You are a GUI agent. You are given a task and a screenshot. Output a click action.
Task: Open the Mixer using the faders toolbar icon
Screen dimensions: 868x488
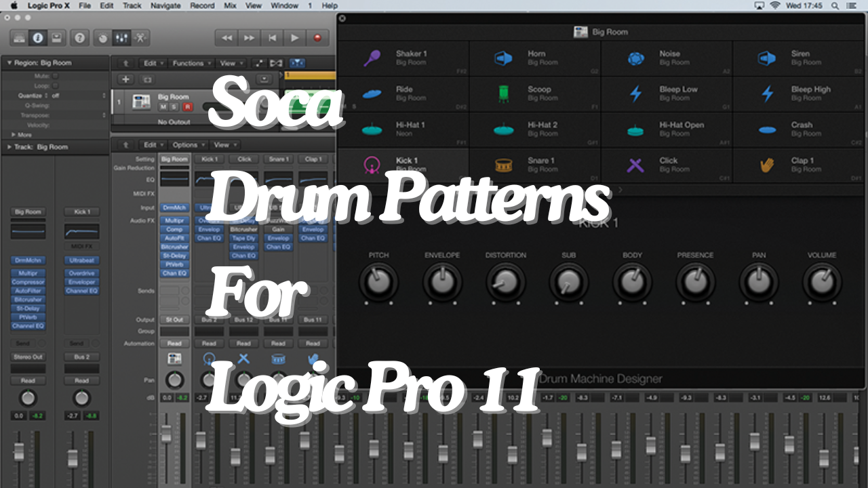[121, 38]
